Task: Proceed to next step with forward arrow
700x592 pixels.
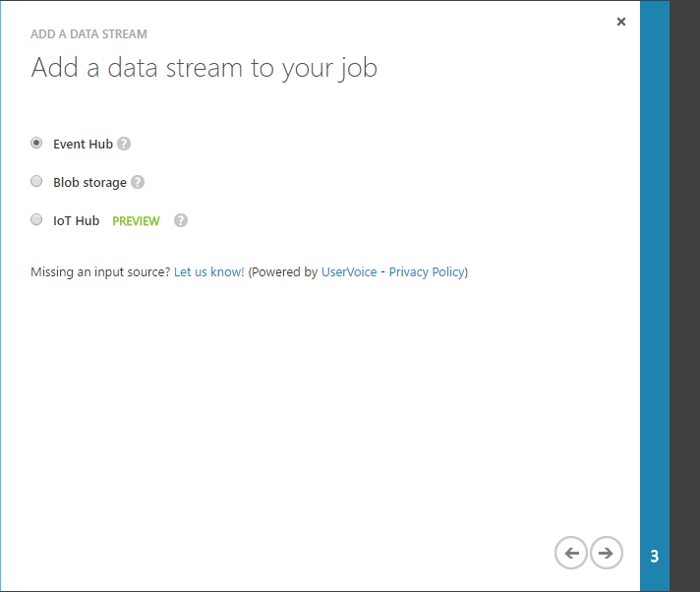Action: point(607,553)
